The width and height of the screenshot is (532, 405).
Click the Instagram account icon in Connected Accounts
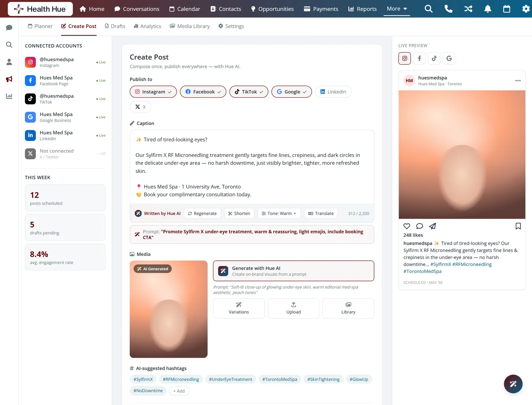(30, 62)
